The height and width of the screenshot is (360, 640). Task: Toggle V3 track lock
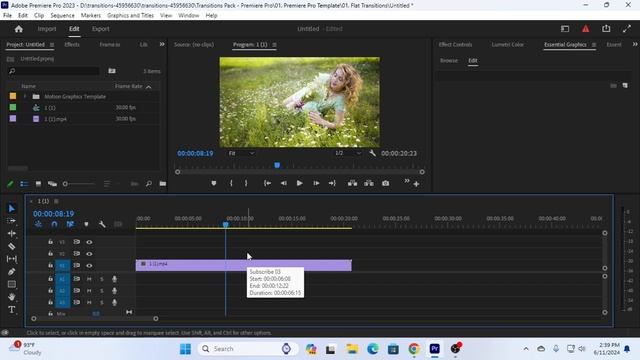(x=50, y=242)
